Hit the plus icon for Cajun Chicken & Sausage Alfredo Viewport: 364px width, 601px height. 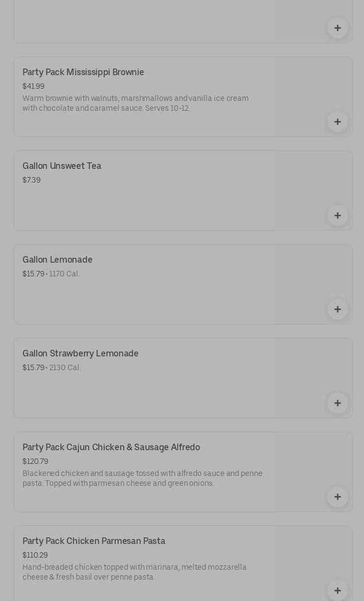337,497
